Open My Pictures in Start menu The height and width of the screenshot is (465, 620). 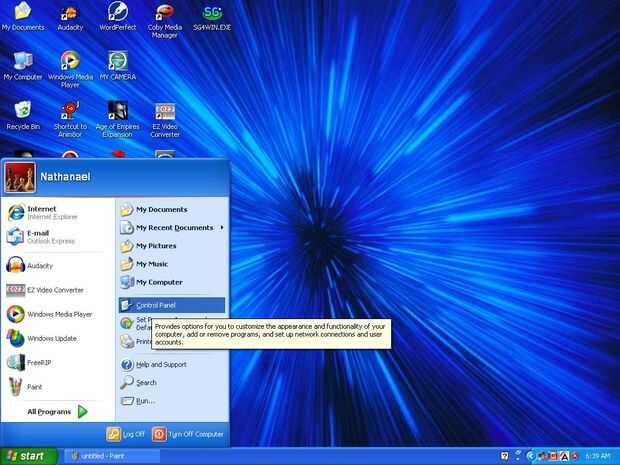(172, 246)
